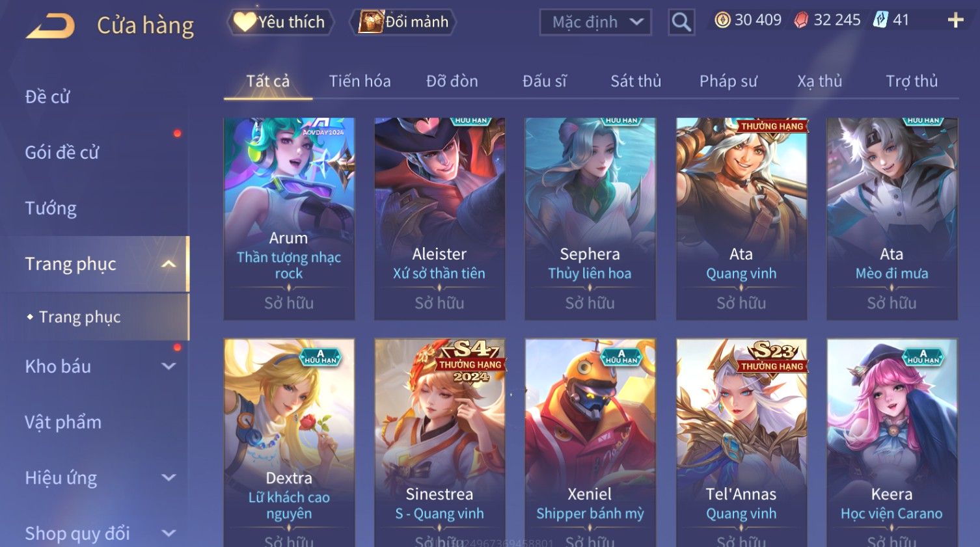Viewport: 980px width, 547px height.
Task: Tap the gold coin balance icon
Action: 722,20
